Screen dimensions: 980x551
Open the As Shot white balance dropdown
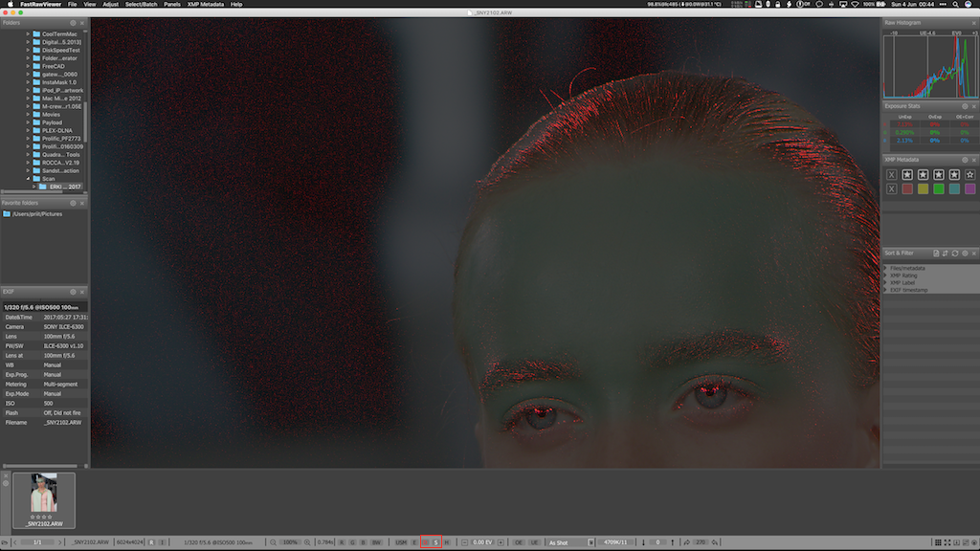coord(565,542)
